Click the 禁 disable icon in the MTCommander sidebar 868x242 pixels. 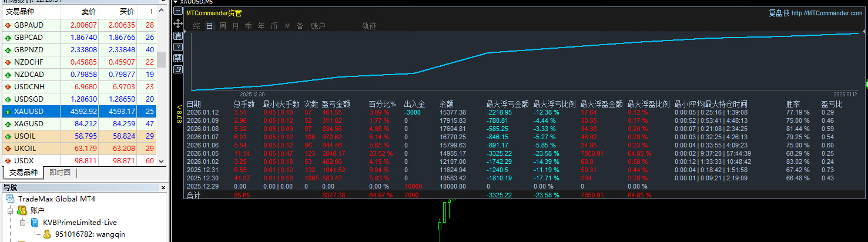pos(178,58)
